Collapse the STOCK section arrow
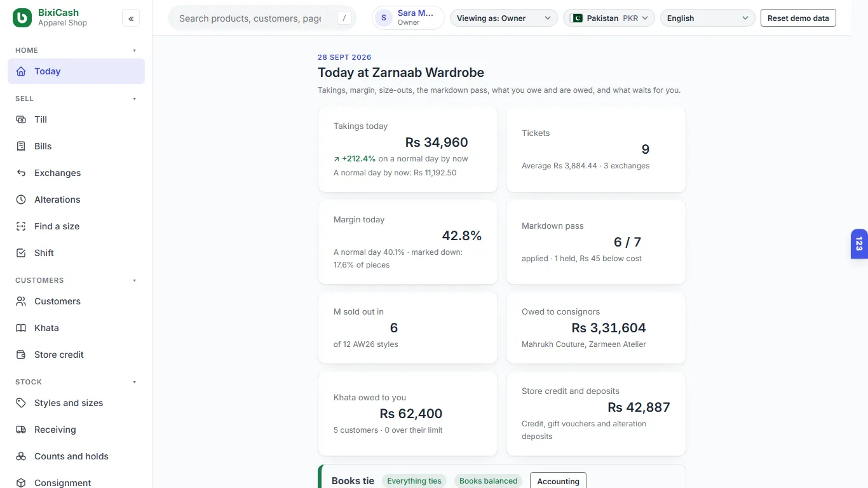Screen dimensions: 868x488 click(x=134, y=382)
